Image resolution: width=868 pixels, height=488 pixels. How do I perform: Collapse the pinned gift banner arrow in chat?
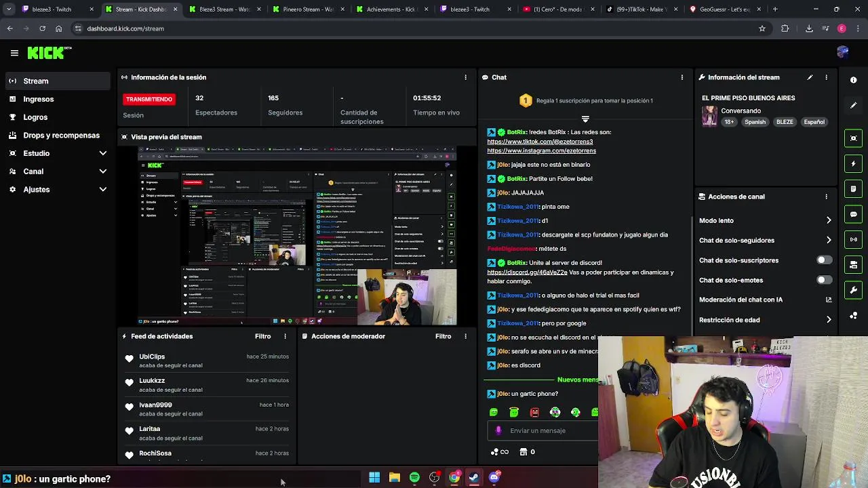click(x=585, y=119)
